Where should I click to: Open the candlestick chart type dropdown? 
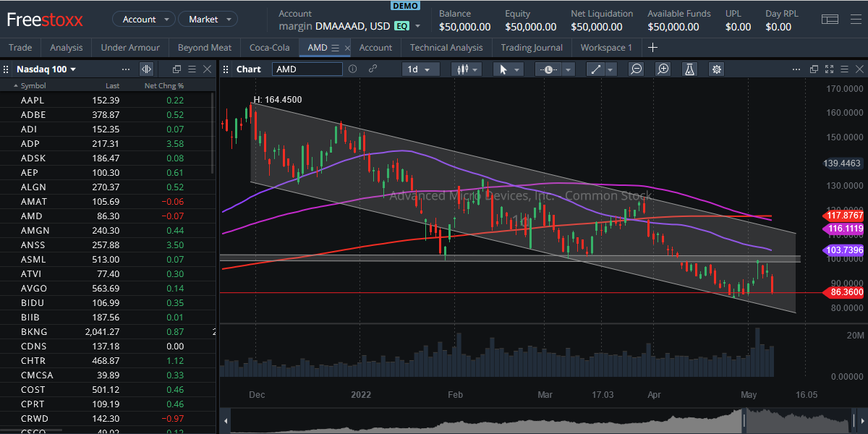pos(466,69)
